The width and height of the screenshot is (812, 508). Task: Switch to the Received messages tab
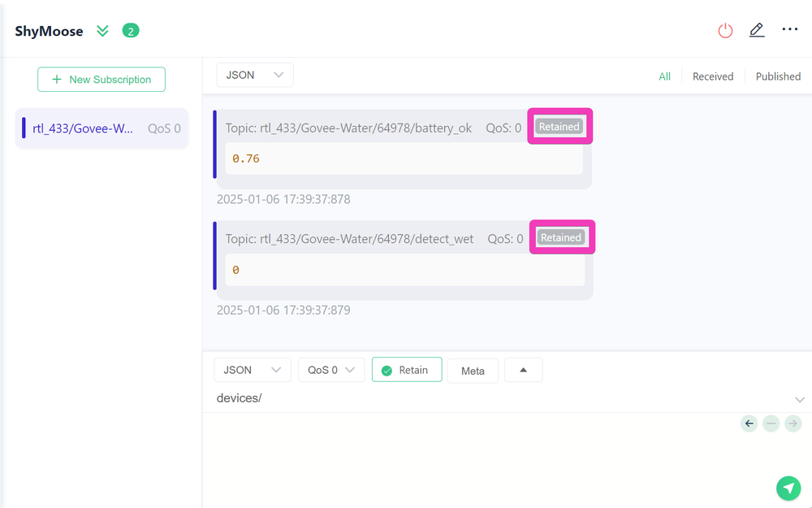point(713,76)
